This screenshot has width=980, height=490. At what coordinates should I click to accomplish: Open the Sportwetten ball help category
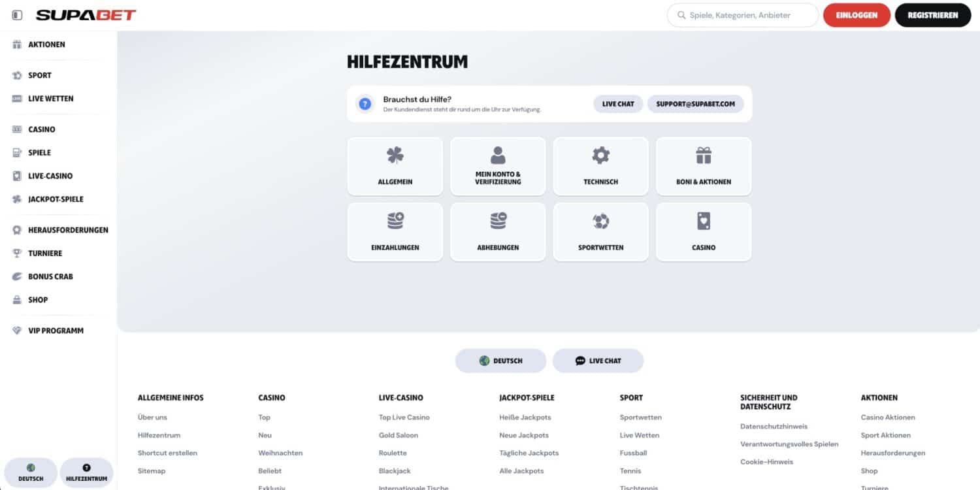click(600, 232)
